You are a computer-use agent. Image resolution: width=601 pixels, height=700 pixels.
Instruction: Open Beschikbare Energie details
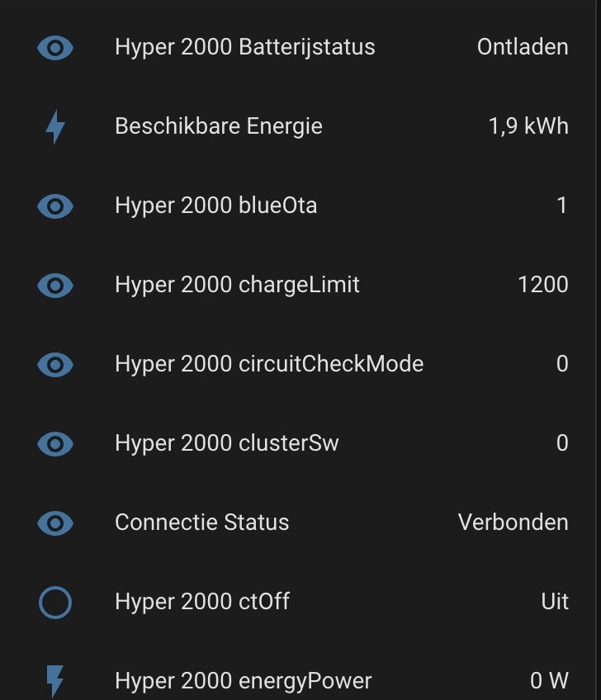tap(219, 126)
